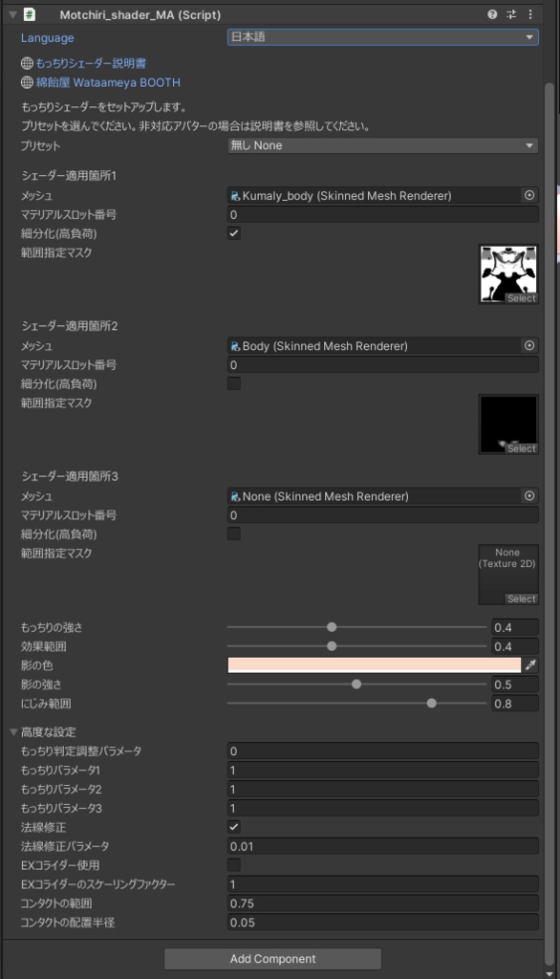The image size is (560, 979).
Task: Open object picker for Kumaly_body mesh
Action: point(529,195)
